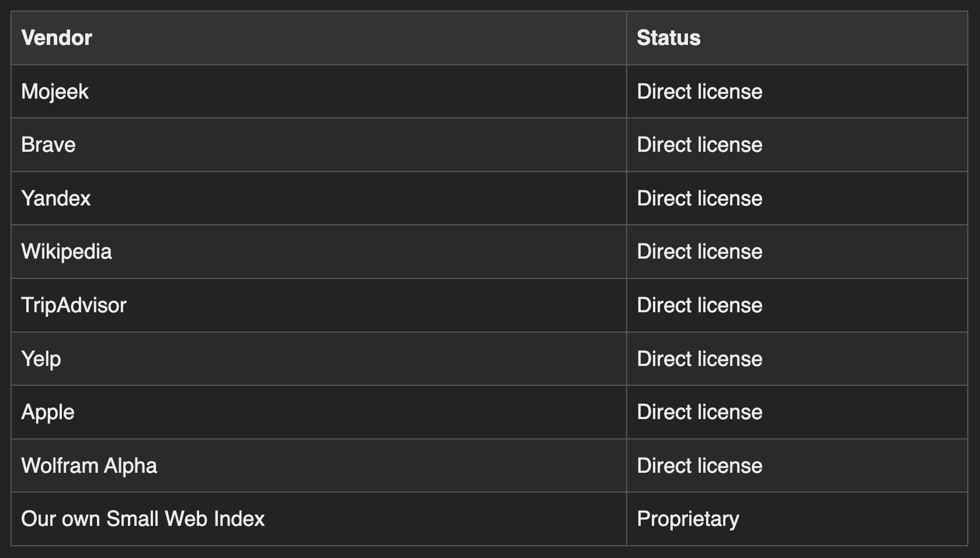Click the Status column header
The width and height of the screenshot is (980, 558).
click(797, 38)
